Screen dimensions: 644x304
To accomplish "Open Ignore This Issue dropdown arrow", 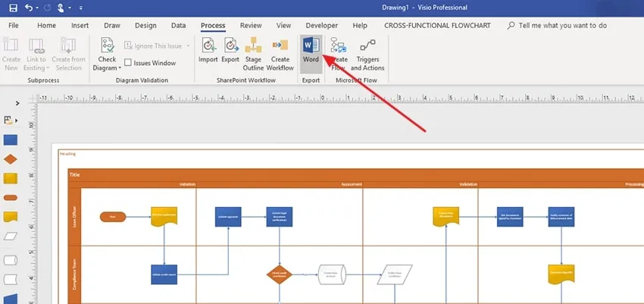I will point(189,46).
